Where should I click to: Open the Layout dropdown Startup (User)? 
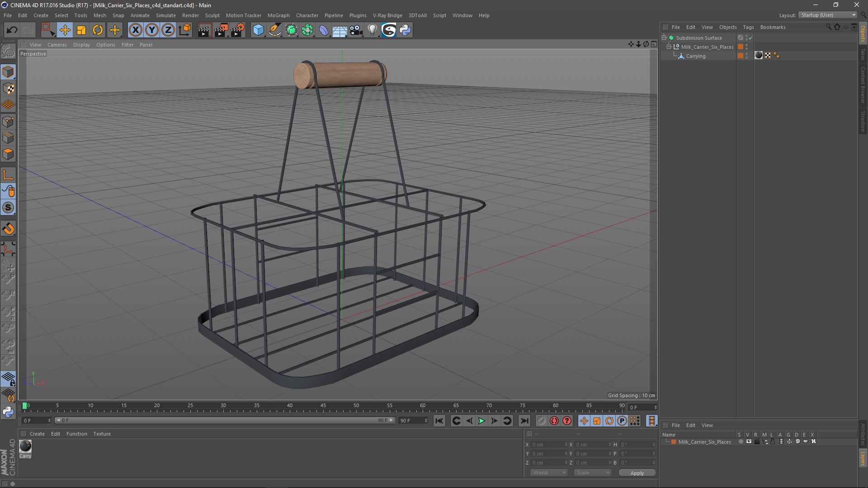point(828,15)
